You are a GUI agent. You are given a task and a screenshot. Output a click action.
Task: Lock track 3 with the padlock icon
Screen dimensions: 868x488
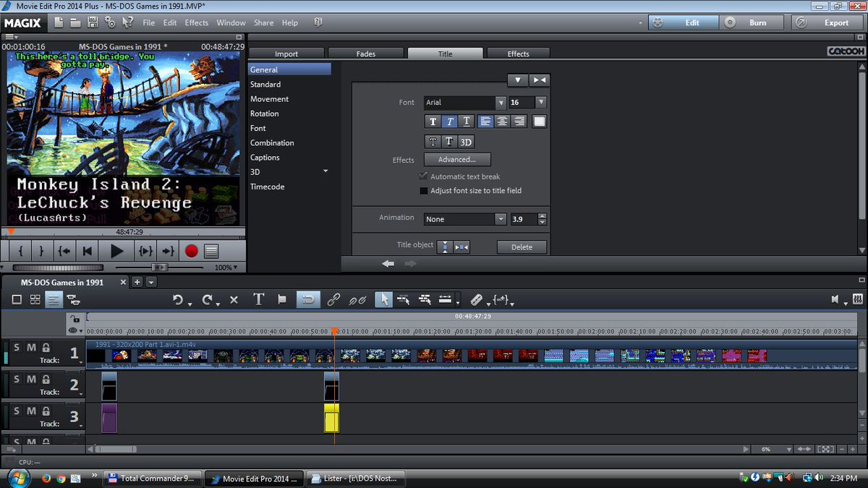coord(46,411)
